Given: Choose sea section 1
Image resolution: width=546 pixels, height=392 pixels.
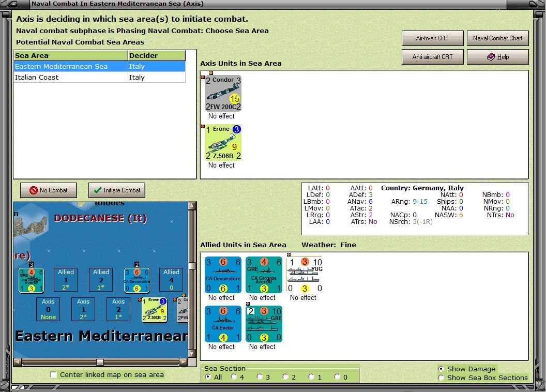Looking at the screenshot, I should tap(311, 376).
